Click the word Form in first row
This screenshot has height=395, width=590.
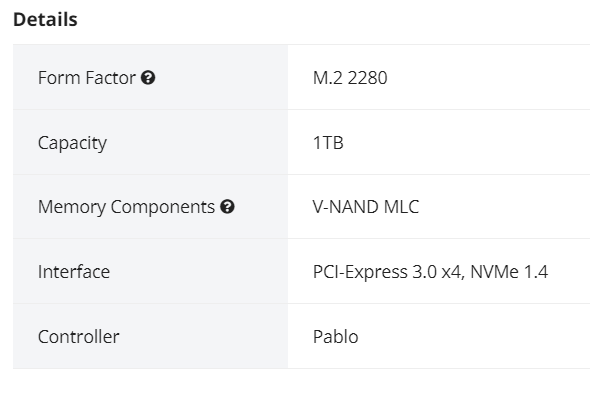[59, 78]
